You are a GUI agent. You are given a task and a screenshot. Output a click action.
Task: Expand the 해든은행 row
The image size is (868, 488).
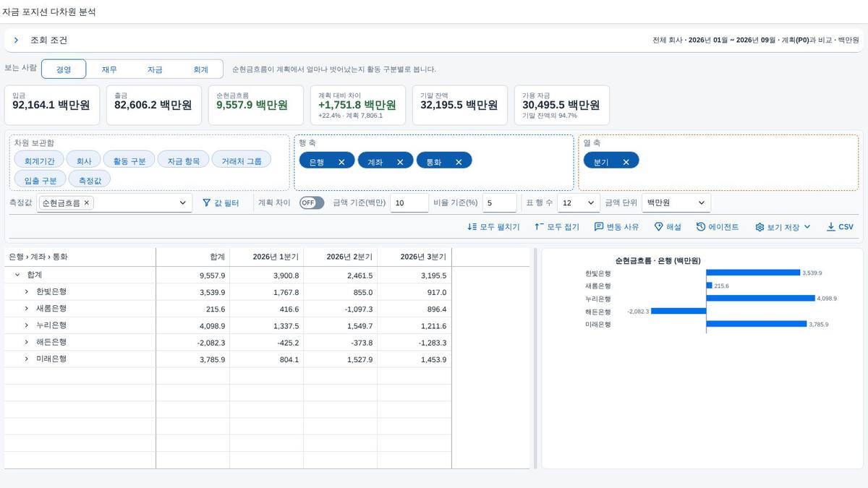point(27,342)
